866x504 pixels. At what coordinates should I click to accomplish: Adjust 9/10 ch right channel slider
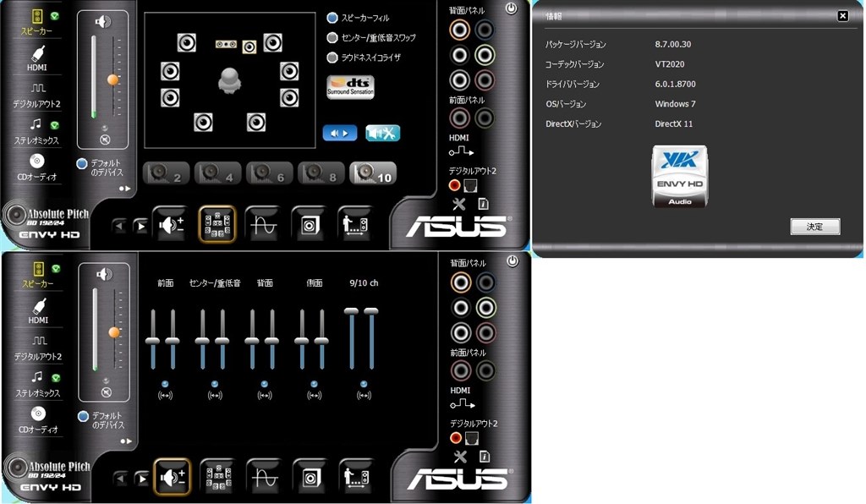pos(372,311)
